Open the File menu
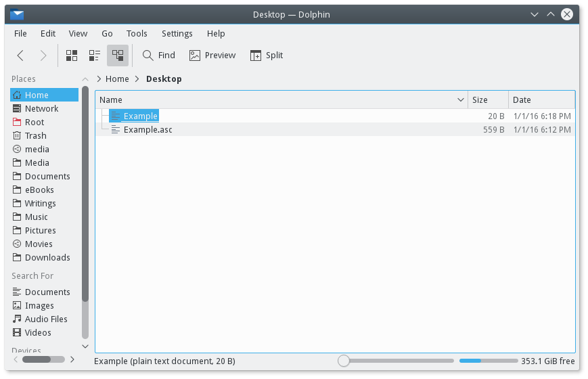The width and height of the screenshot is (588, 379). (x=20, y=33)
